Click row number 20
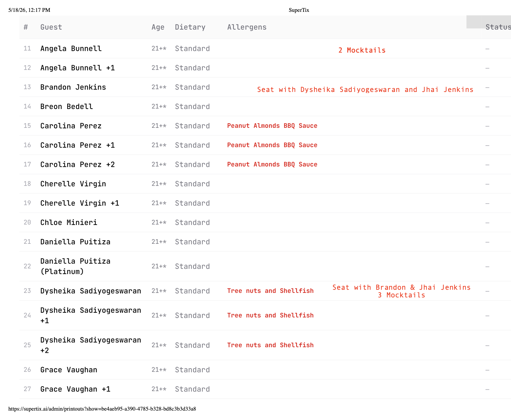The image size is (511, 420). tap(27, 223)
